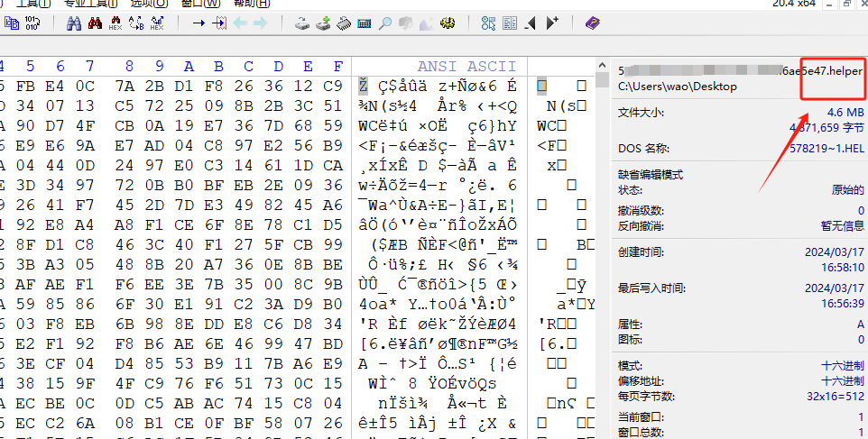
Task: Click the blue Go To Offset arrow icon
Action: 198,23
